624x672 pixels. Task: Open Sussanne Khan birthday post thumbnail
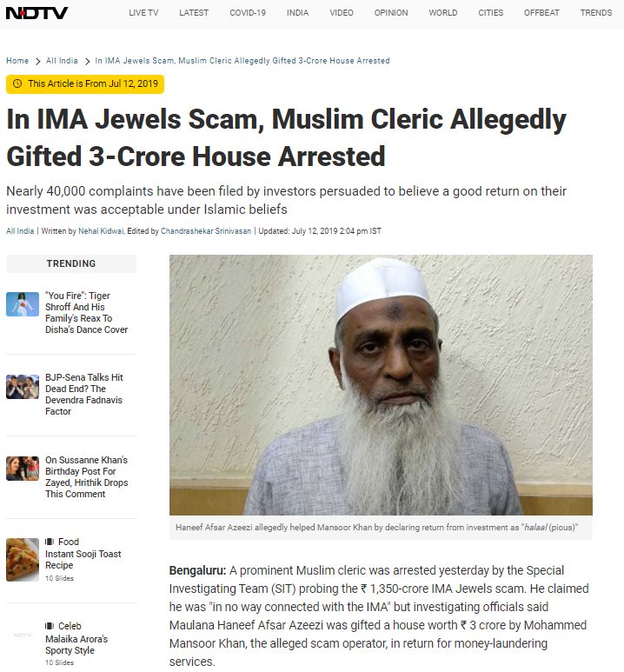[x=23, y=469]
